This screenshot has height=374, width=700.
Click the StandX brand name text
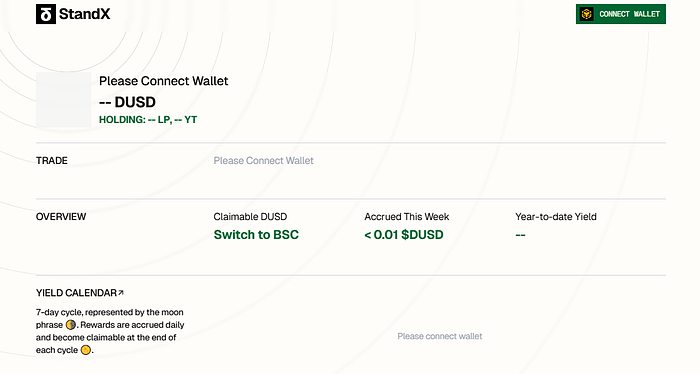[x=84, y=14]
